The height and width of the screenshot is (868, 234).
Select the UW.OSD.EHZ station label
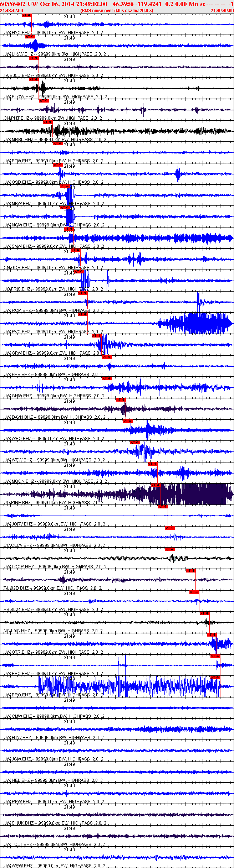click(54, 182)
